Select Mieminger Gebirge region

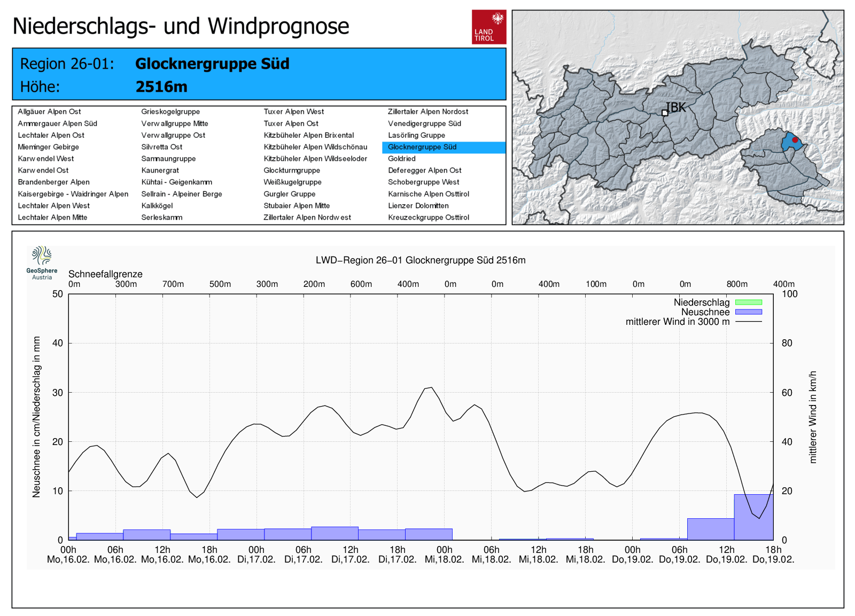[48, 147]
